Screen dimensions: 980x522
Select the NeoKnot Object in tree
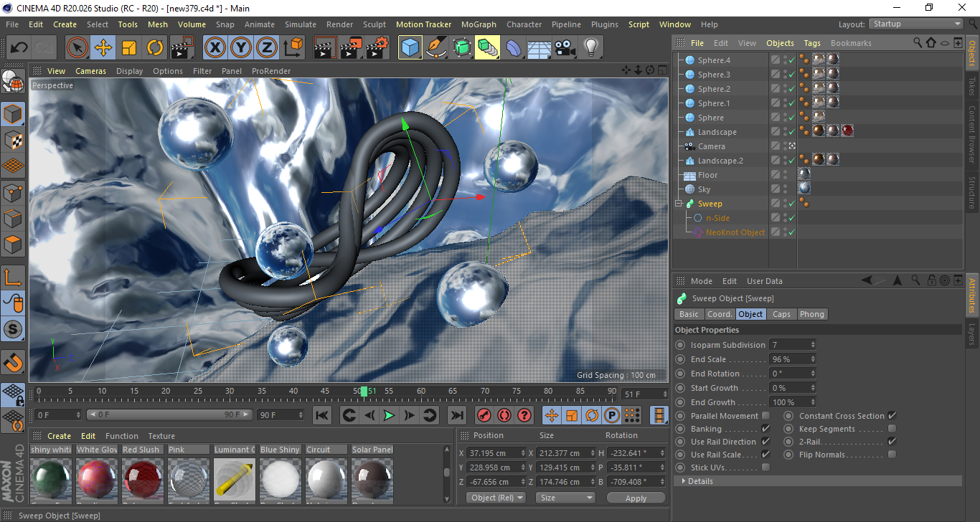tap(735, 232)
